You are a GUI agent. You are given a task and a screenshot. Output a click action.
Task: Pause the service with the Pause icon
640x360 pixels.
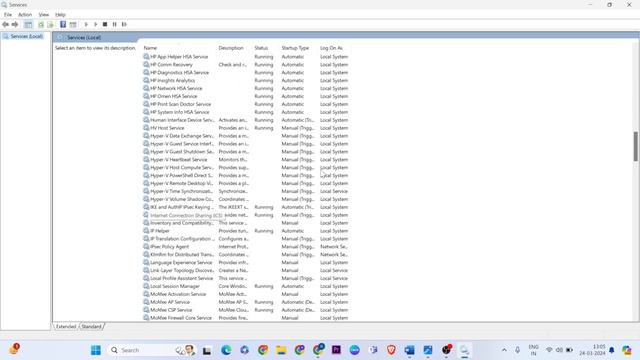click(115, 24)
